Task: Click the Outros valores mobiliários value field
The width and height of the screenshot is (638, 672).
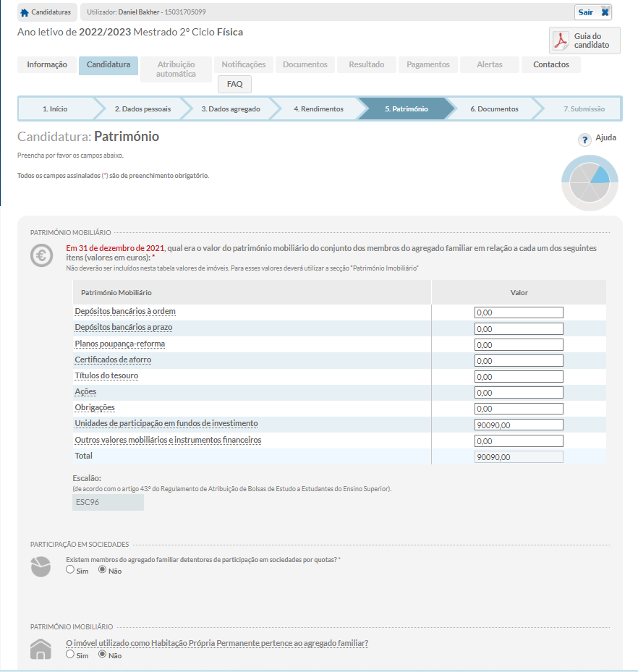Action: point(519,441)
